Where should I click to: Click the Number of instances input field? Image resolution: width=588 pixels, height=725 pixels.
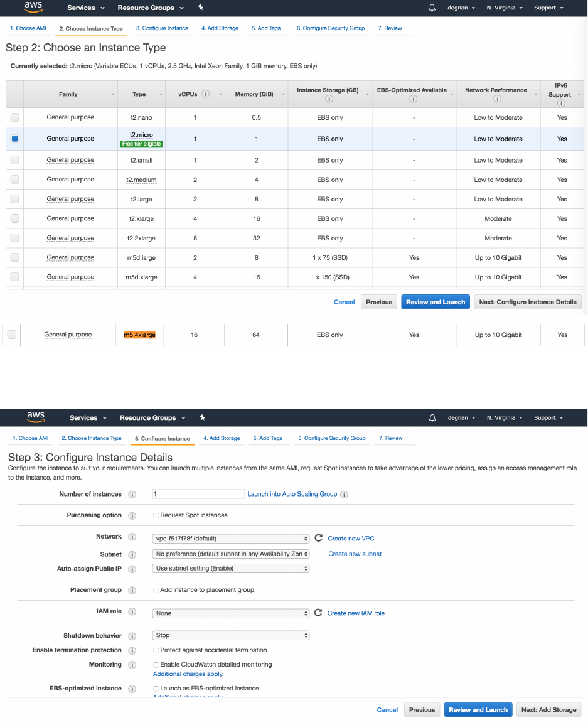[x=198, y=494]
